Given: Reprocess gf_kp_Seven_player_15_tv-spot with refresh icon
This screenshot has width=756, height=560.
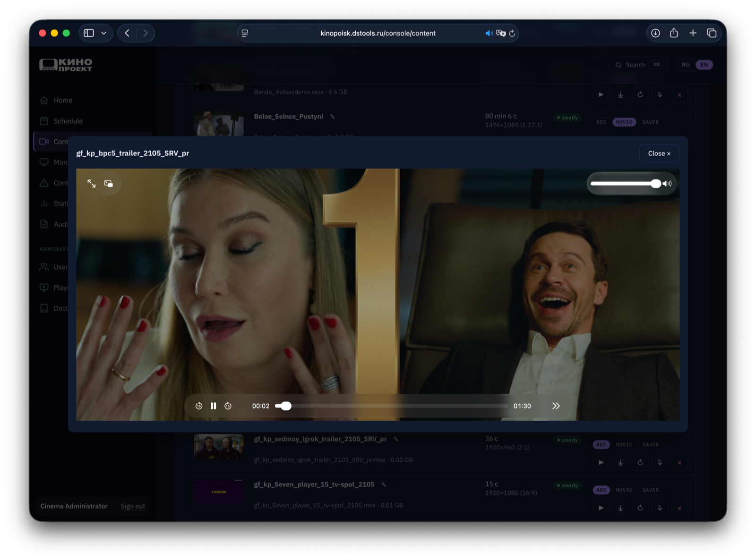Looking at the screenshot, I should pos(640,508).
